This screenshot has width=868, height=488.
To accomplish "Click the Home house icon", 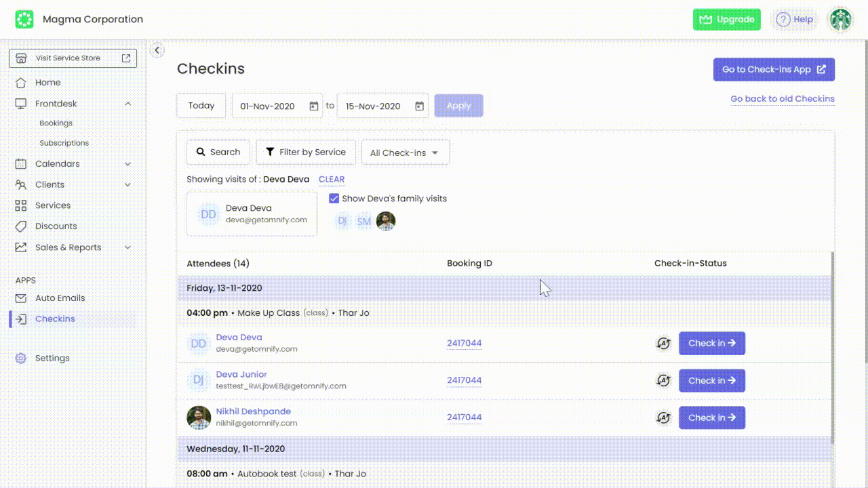I will click(x=21, y=83).
